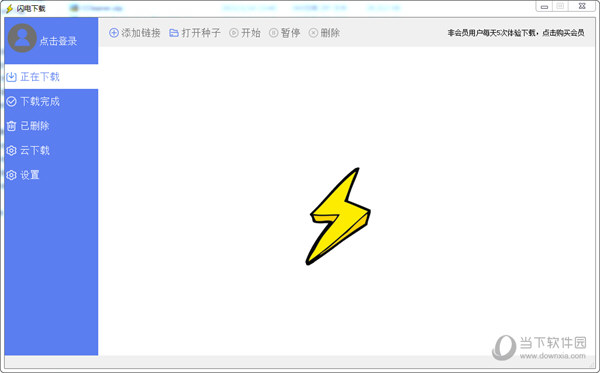Click the 暂停 pause button
The width and height of the screenshot is (600, 373).
point(285,33)
